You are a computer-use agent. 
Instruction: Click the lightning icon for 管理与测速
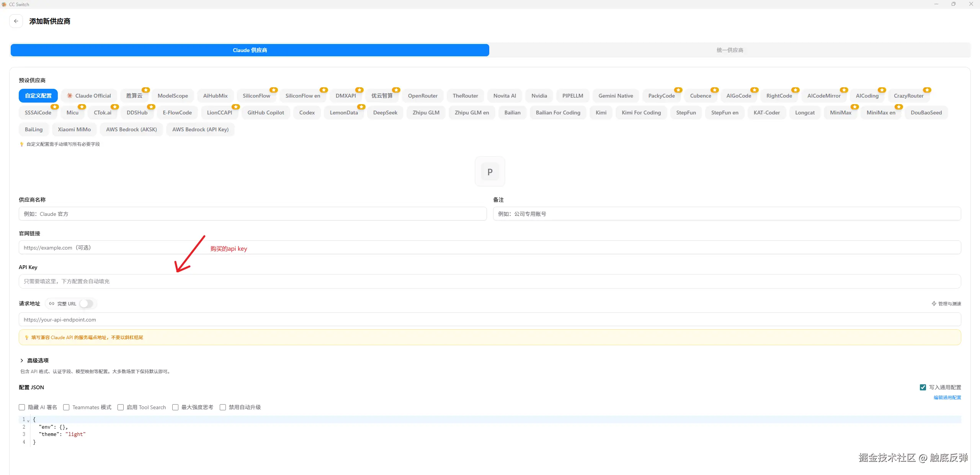pos(934,304)
